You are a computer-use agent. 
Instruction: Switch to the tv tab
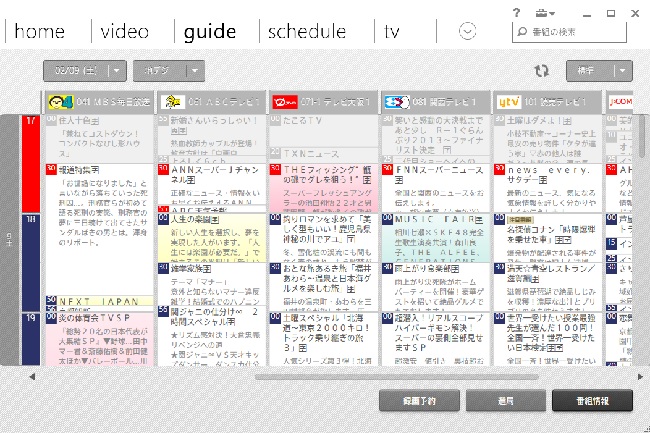(392, 31)
